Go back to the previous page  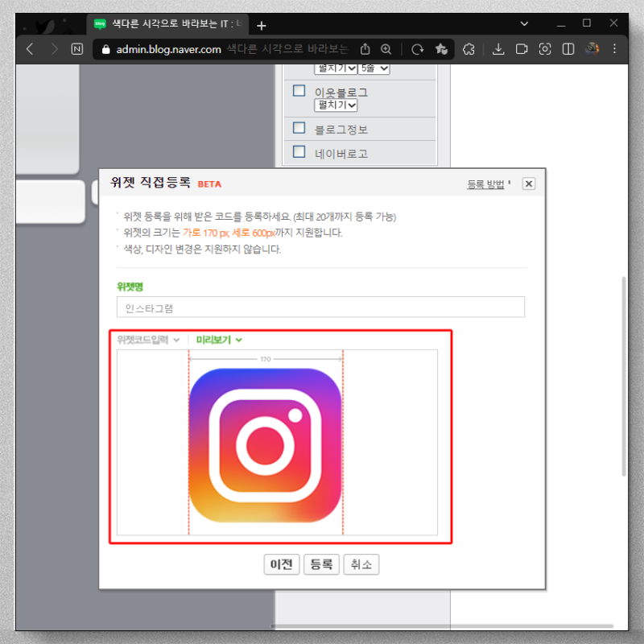coord(30,49)
